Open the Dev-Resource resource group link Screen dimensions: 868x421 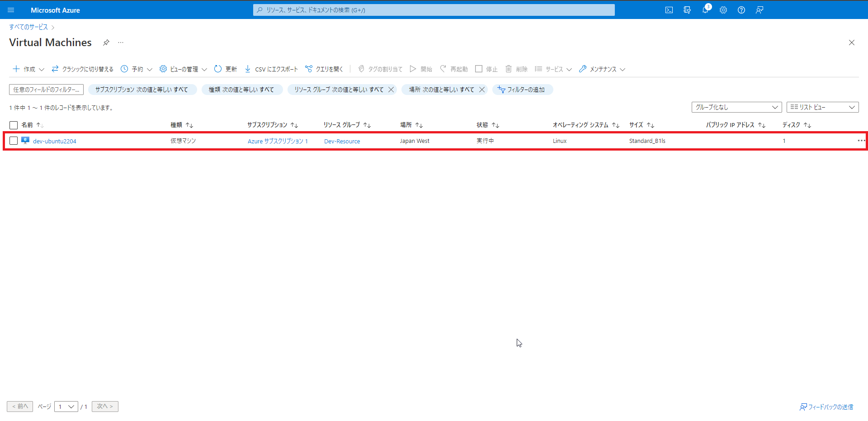[x=342, y=141]
